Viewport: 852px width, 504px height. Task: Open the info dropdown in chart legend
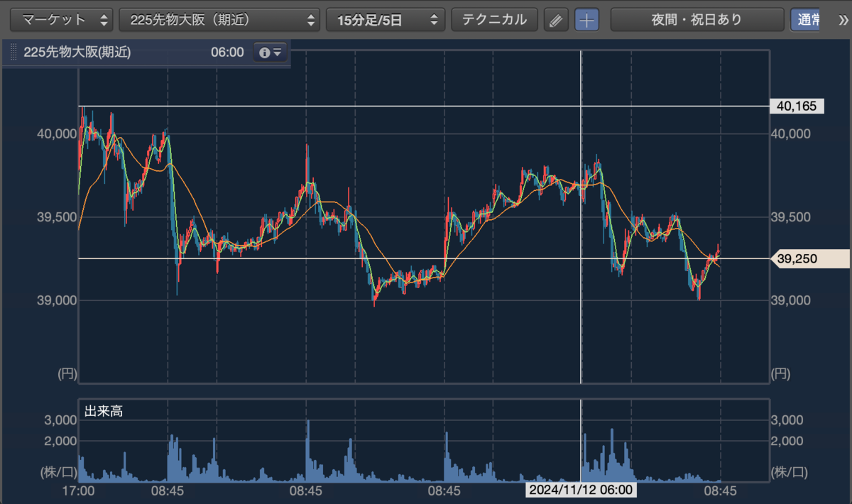pos(271,53)
